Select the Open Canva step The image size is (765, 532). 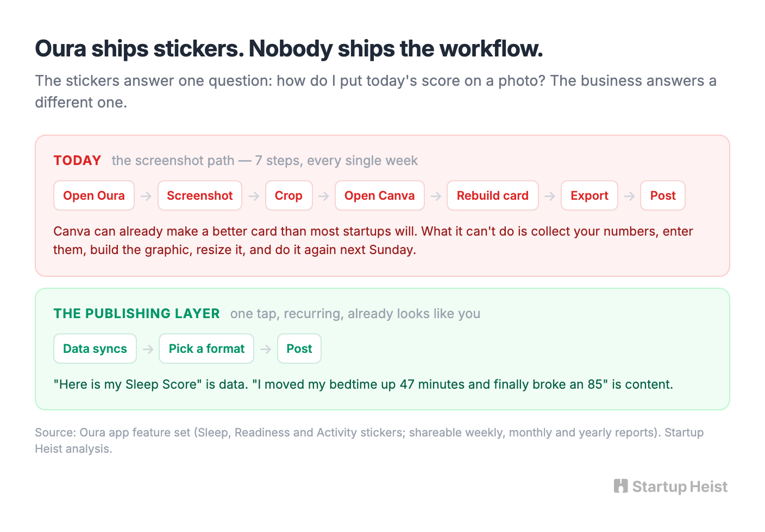click(x=380, y=195)
